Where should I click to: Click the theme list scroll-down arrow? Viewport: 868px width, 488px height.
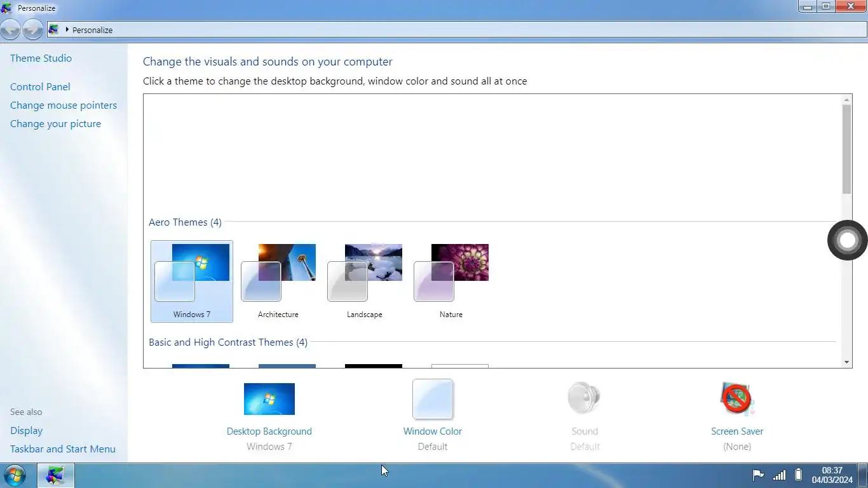click(846, 362)
